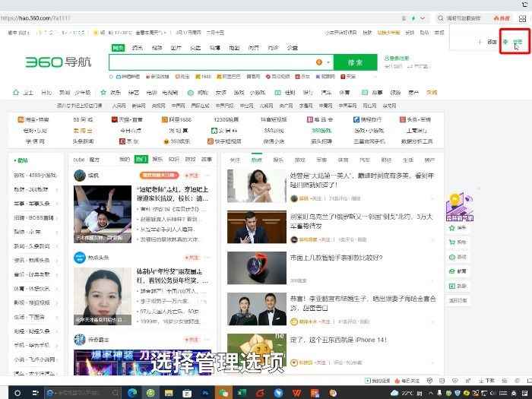532x399 pixels.
Task: Expand the 财经·财经头条 sidebar row arrow
Action: click(57, 331)
